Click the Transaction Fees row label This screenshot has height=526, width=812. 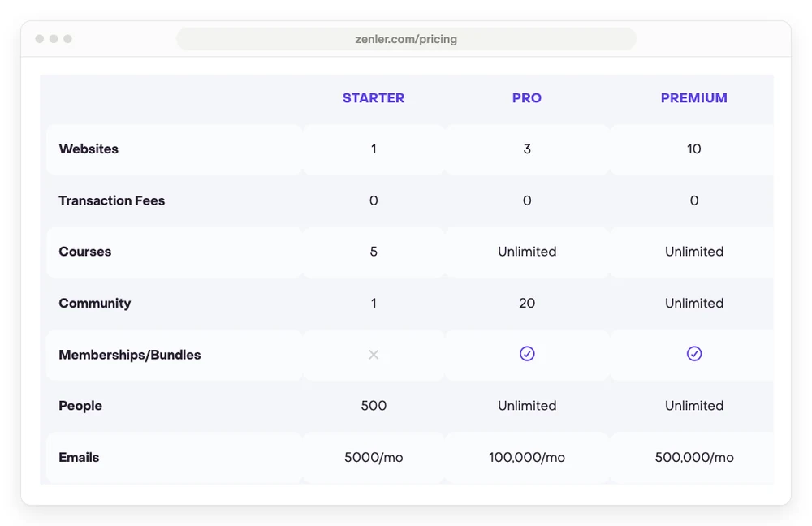112,200
